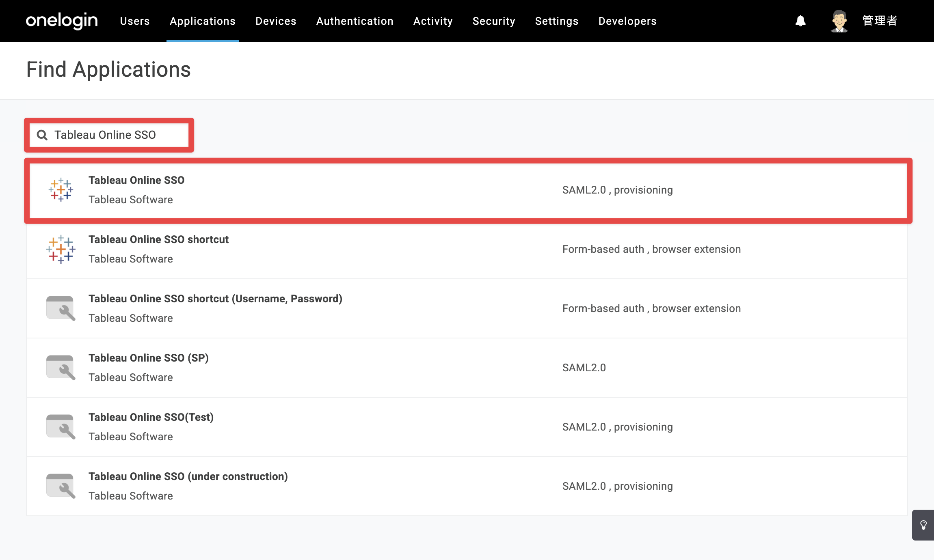Open the Security menu
Image resolution: width=934 pixels, height=560 pixels.
coord(494,21)
